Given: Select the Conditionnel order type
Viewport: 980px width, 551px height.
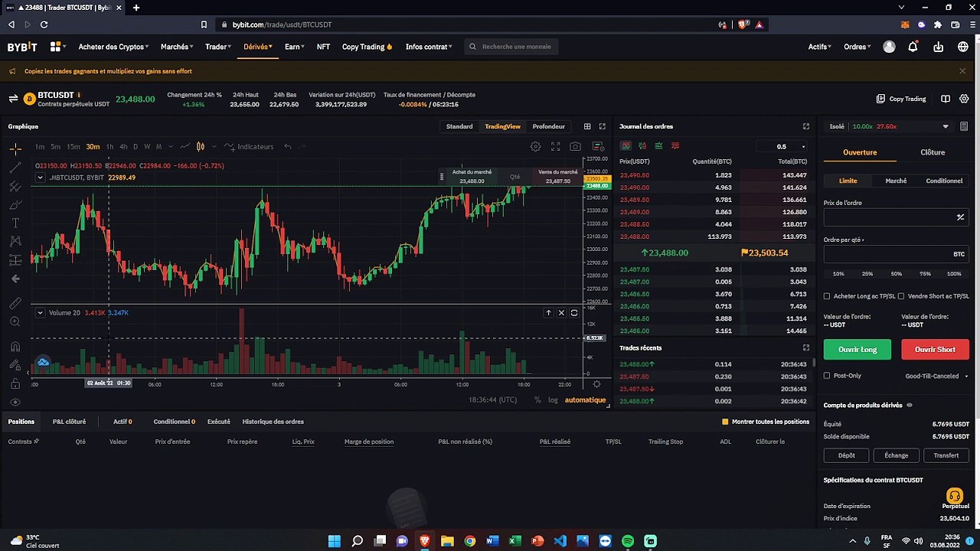Looking at the screenshot, I should pos(944,181).
